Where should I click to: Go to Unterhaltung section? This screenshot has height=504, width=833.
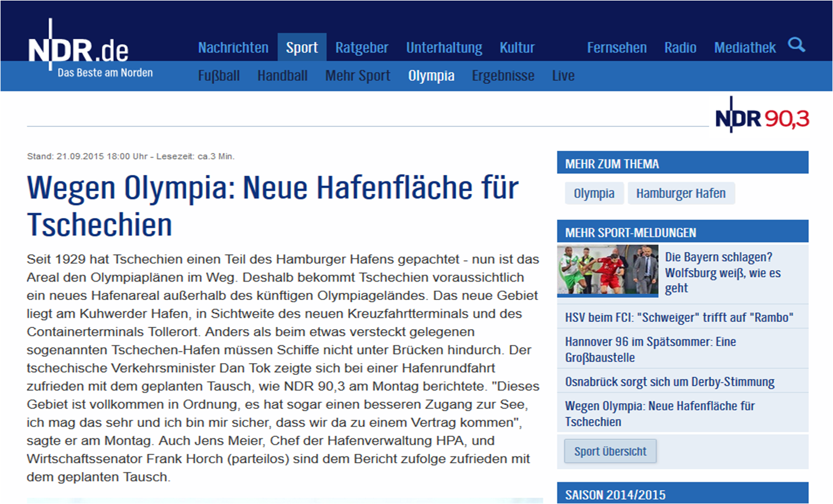click(444, 47)
